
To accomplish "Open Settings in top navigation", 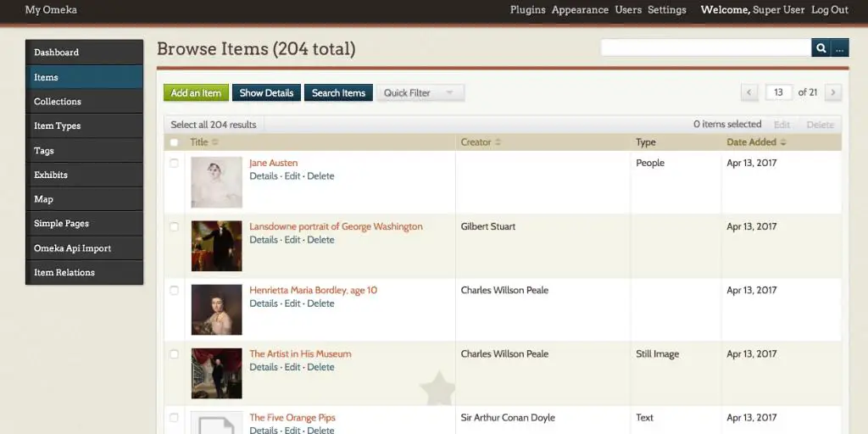I will tap(667, 10).
